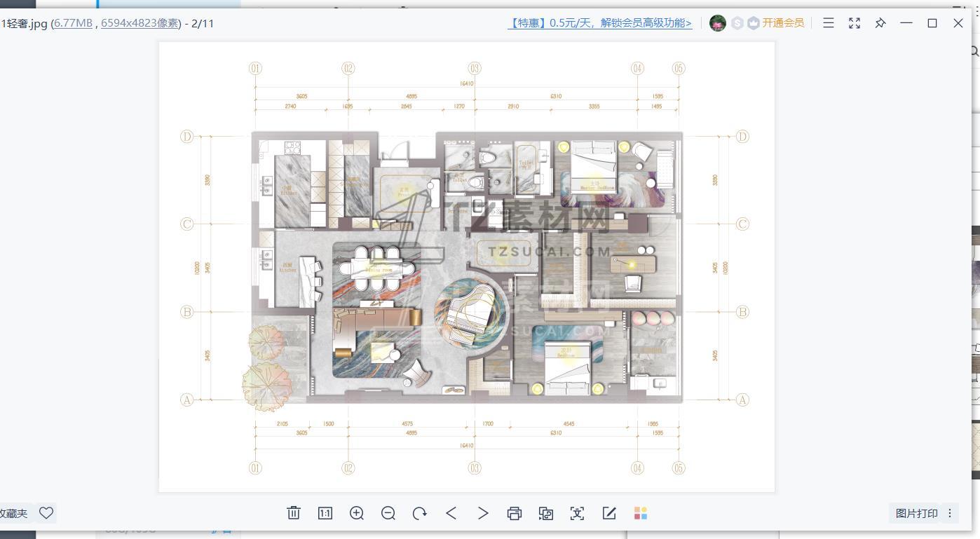Open the 【特惠】0.5元/天 promotion link

coord(599,23)
